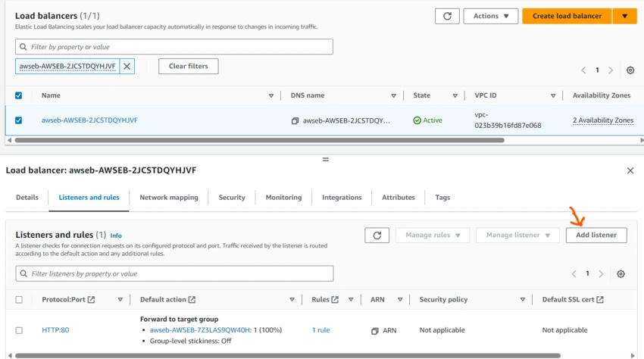Refresh the load balancers list

447,16
